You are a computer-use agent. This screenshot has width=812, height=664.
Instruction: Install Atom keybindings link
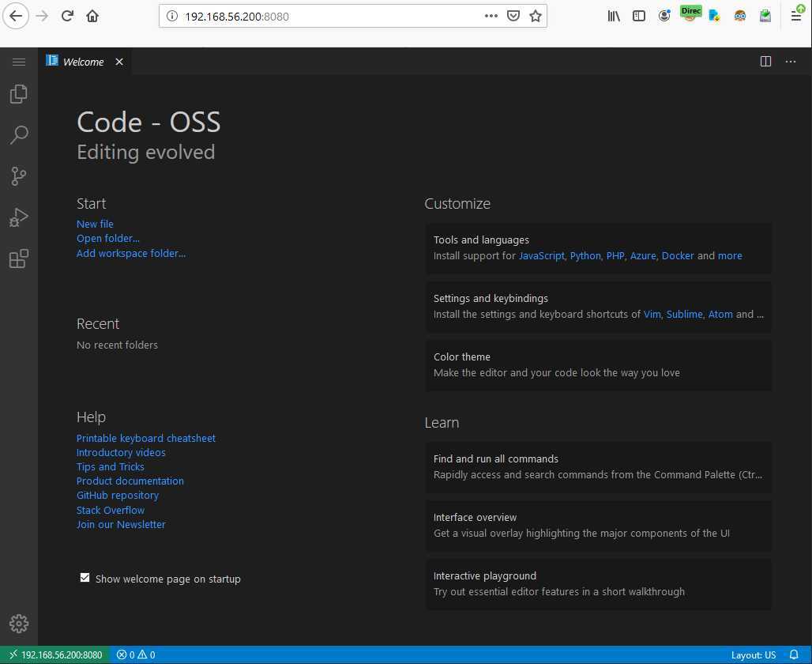720,314
